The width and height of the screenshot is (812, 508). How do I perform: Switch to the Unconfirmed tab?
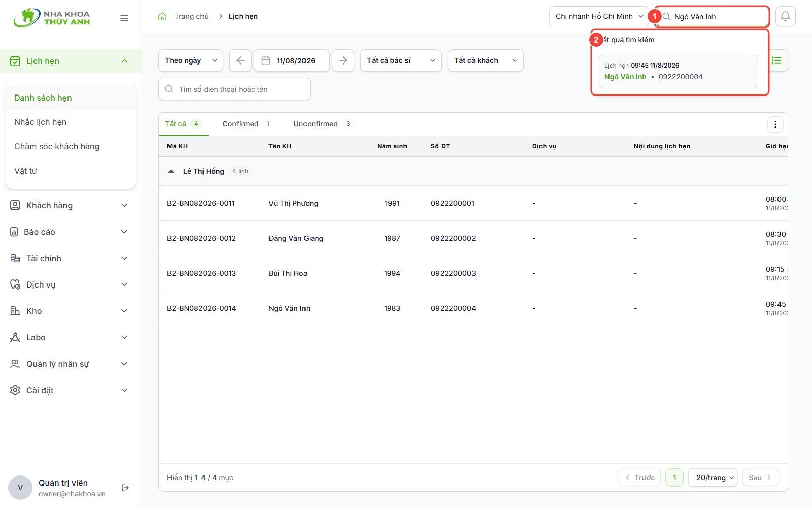pyautogui.click(x=323, y=124)
